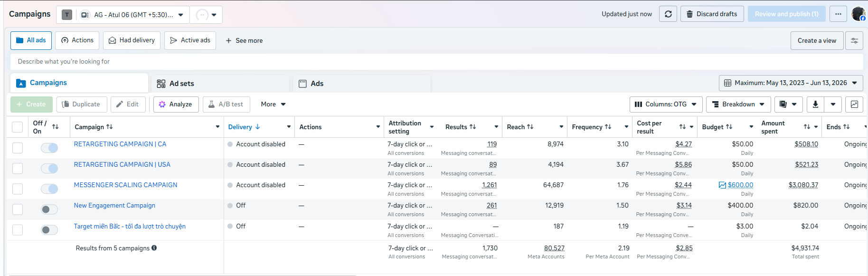Viewport: 868px width, 276px height.
Task: Click the info icon beside Results from 5 campaigns
Action: [x=154, y=248]
